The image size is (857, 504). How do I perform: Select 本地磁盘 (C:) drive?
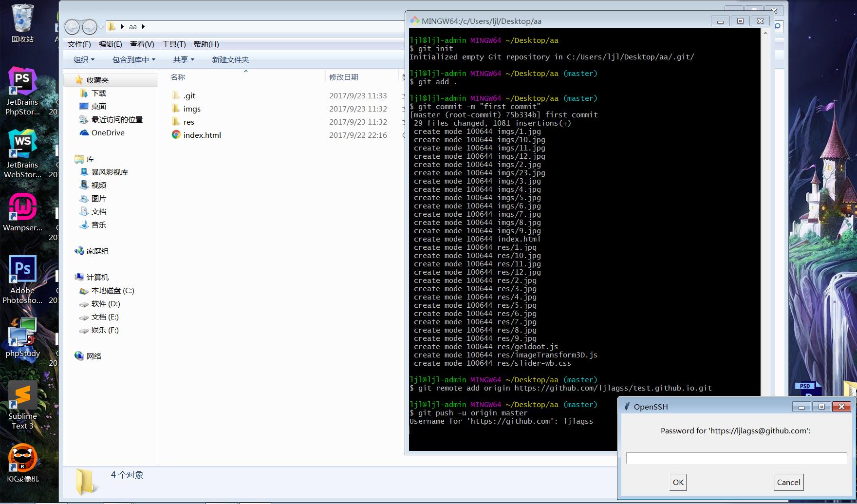[x=112, y=290]
